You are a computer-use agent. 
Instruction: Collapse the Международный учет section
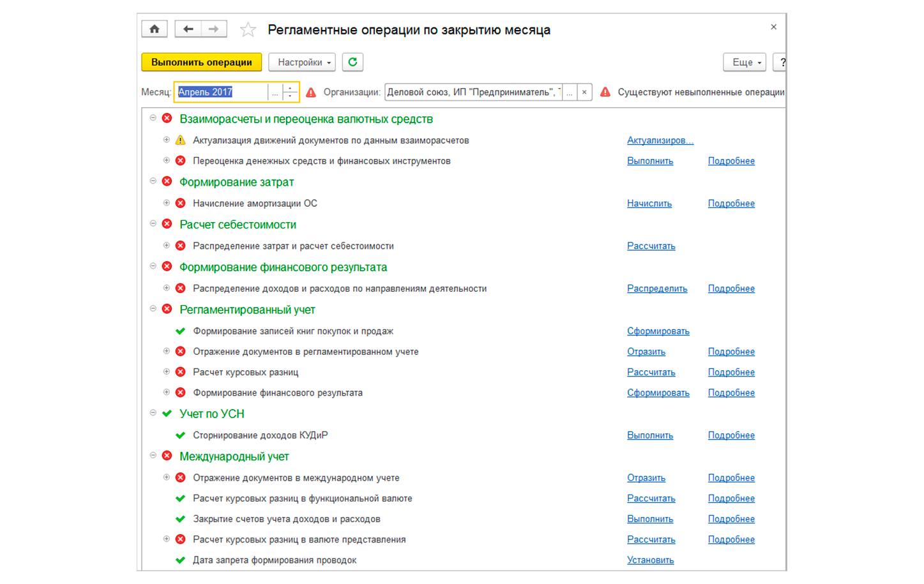click(152, 456)
